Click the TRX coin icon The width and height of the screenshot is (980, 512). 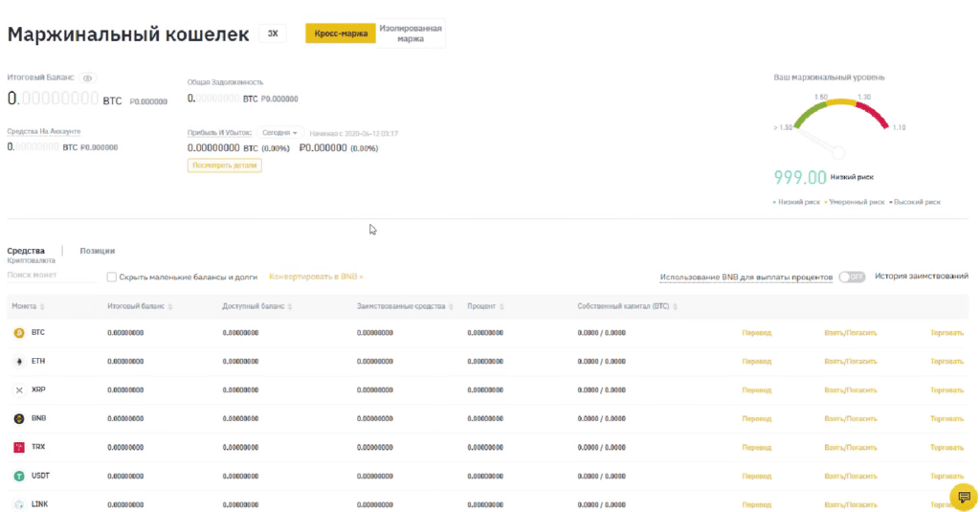coord(18,448)
